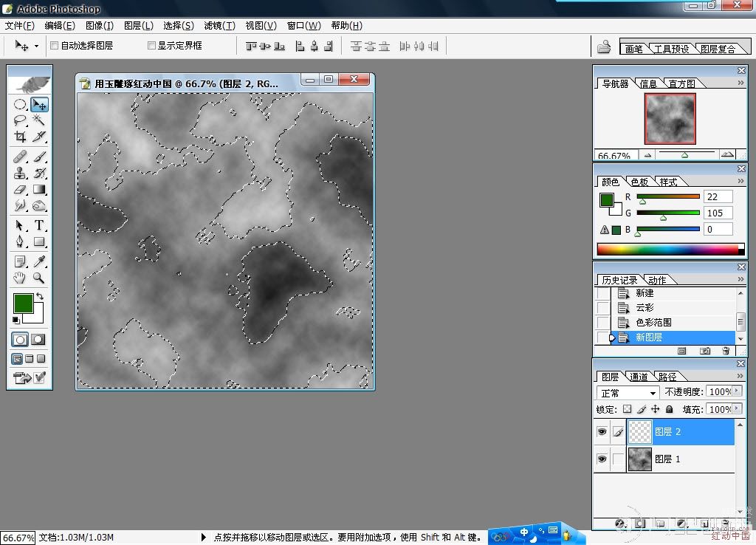
Task: Open the tool preset picker arrow
Action: pyautogui.click(x=36, y=47)
